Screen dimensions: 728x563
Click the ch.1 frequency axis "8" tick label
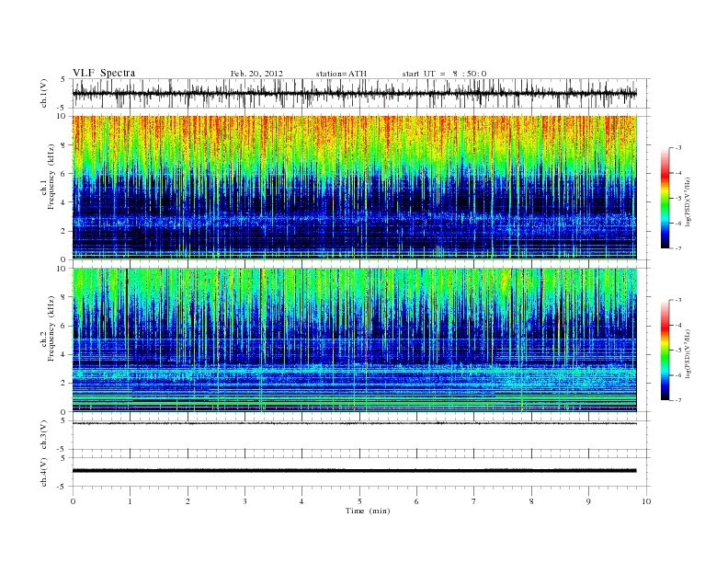pyautogui.click(x=63, y=145)
